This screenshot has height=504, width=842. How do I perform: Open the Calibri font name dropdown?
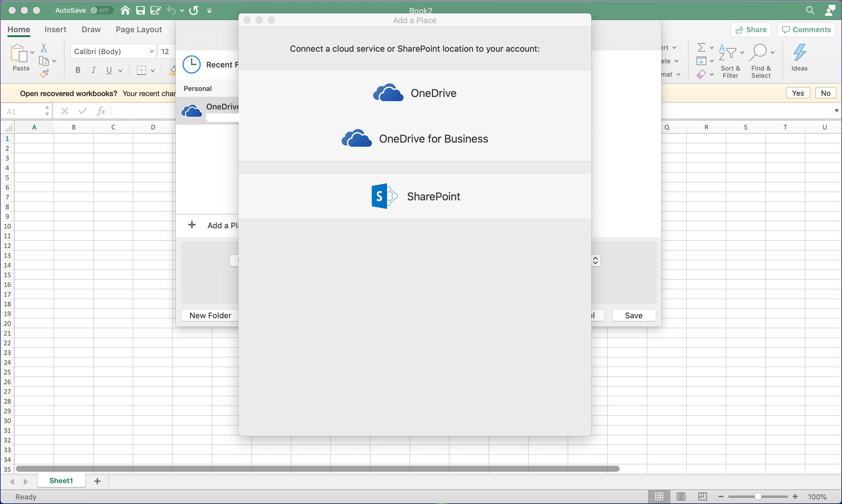click(151, 52)
